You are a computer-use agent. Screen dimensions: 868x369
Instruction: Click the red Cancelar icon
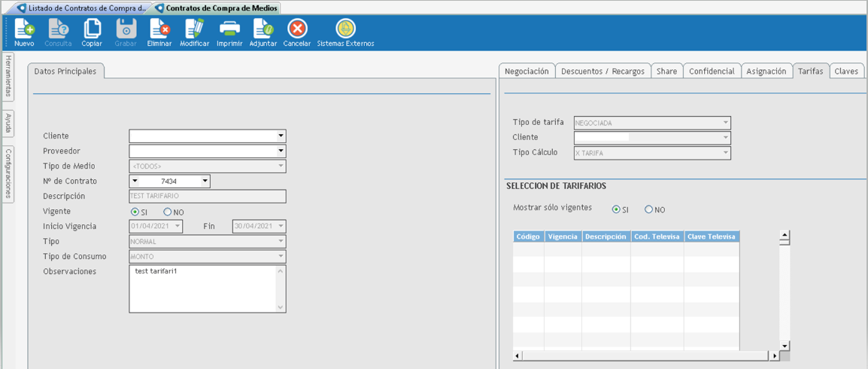[297, 30]
